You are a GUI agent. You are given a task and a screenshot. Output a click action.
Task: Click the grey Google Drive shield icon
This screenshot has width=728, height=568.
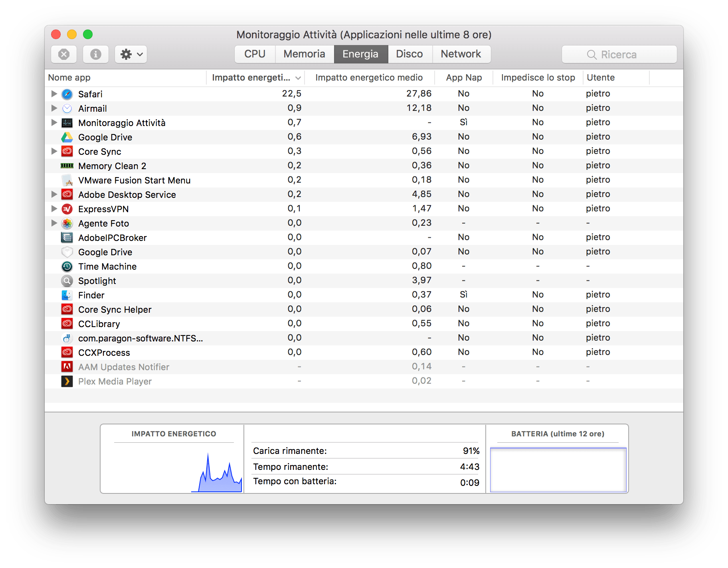pos(67,252)
